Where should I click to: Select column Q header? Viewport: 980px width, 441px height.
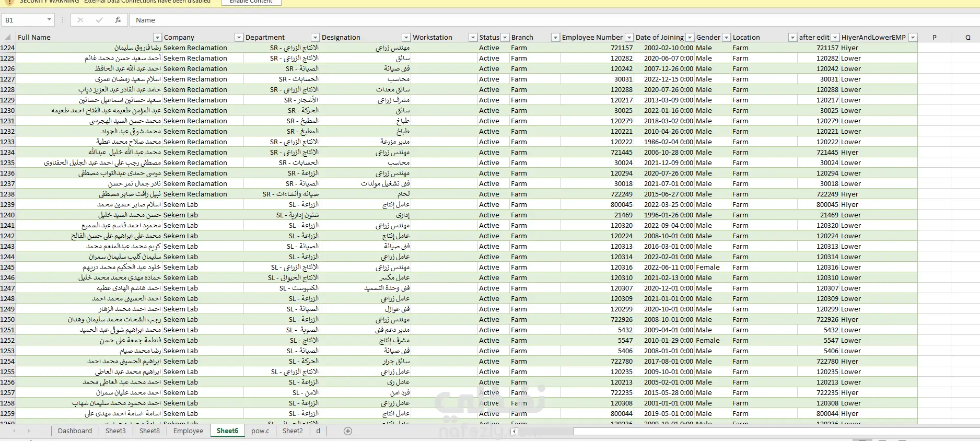967,37
